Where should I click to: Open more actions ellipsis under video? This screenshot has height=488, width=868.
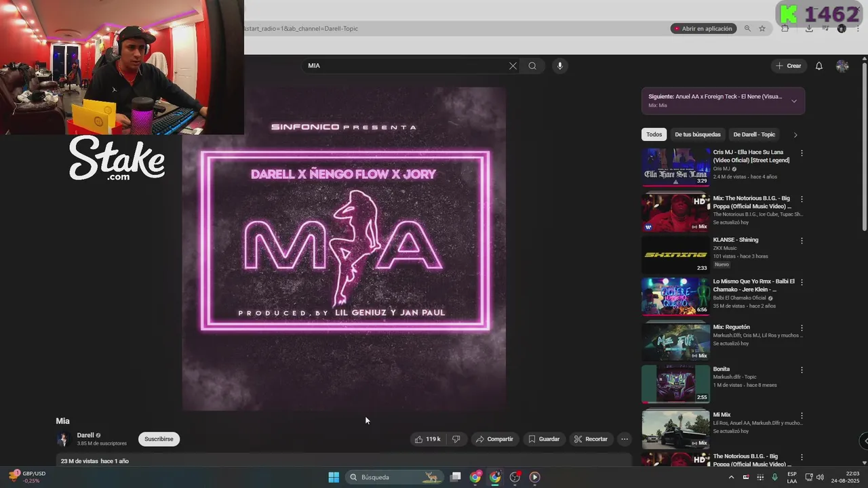(x=625, y=439)
